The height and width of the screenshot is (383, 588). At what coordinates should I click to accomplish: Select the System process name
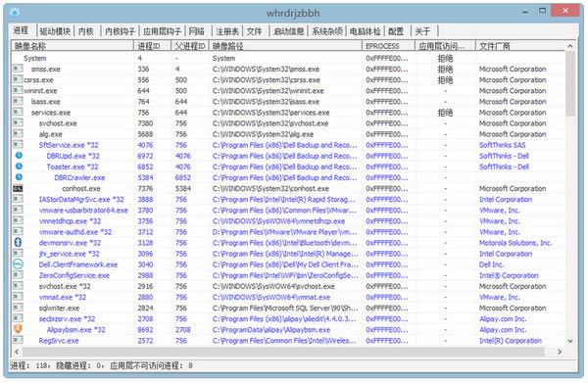(35, 58)
